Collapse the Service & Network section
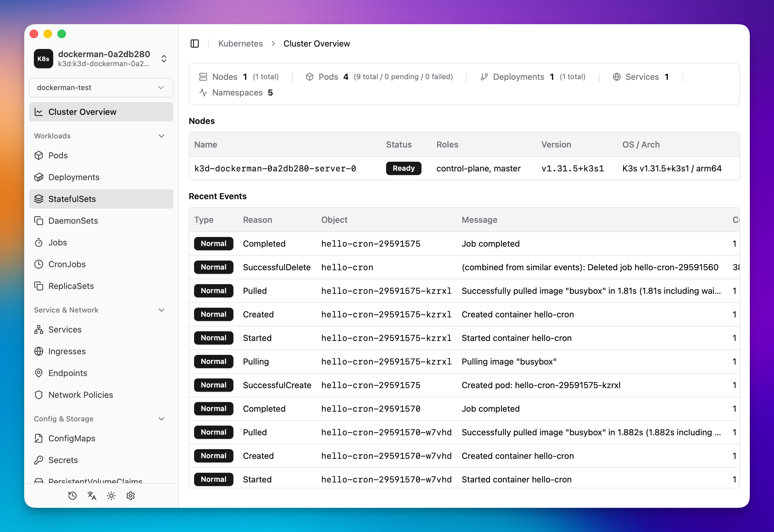The height and width of the screenshot is (532, 774). [x=161, y=310]
